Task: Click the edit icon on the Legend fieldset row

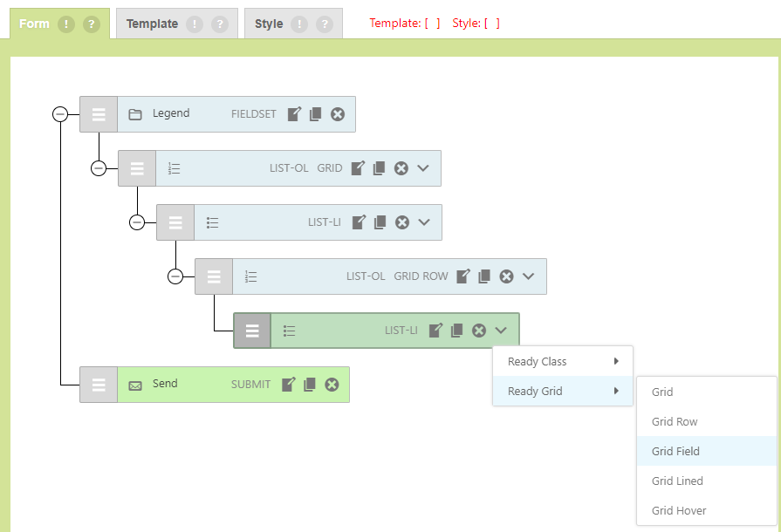Action: [294, 114]
